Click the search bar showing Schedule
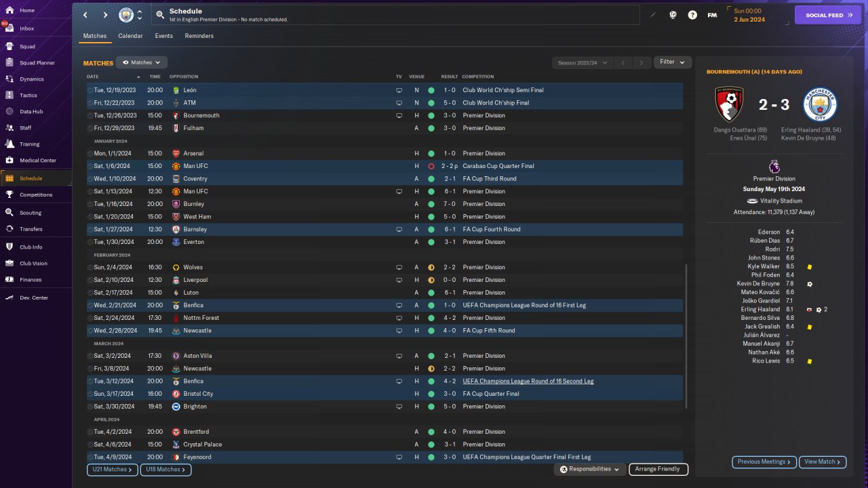868x488 pixels. point(395,15)
